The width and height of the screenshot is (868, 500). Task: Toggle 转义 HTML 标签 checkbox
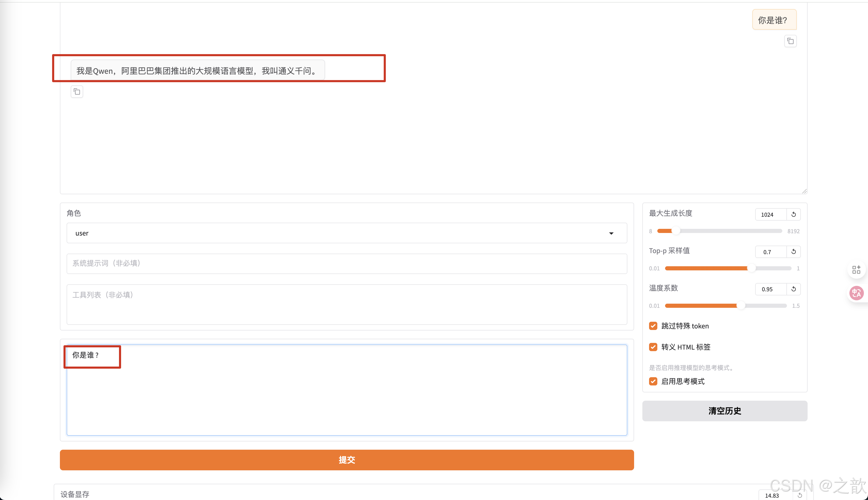653,347
